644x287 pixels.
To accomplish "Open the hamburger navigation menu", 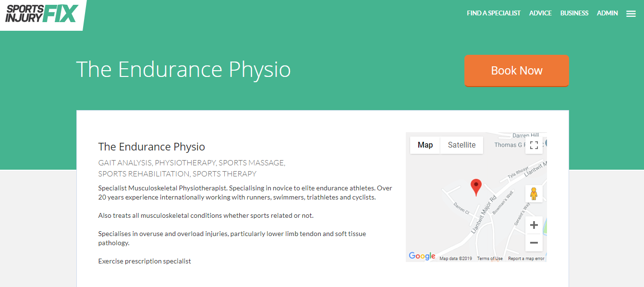I will [x=631, y=13].
